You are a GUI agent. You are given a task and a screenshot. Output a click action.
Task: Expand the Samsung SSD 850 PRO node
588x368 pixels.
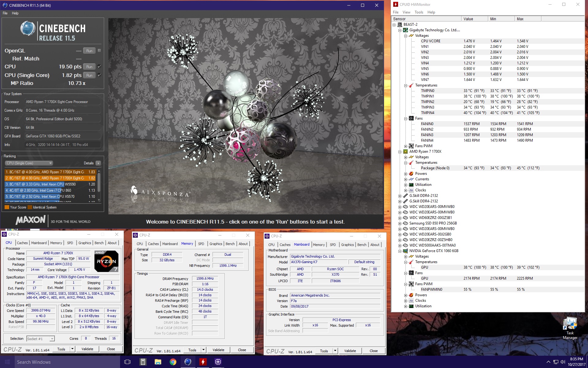(400, 224)
